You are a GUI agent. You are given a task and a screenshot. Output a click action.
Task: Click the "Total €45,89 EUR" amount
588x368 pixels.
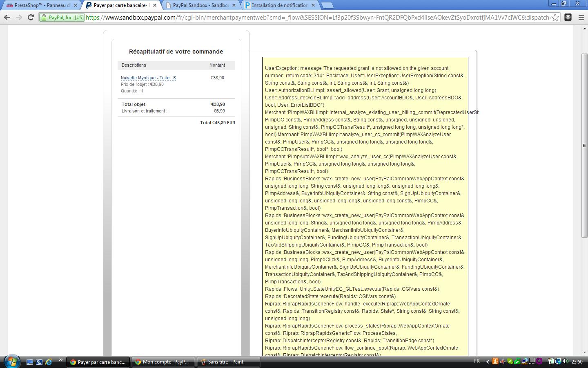tap(218, 123)
